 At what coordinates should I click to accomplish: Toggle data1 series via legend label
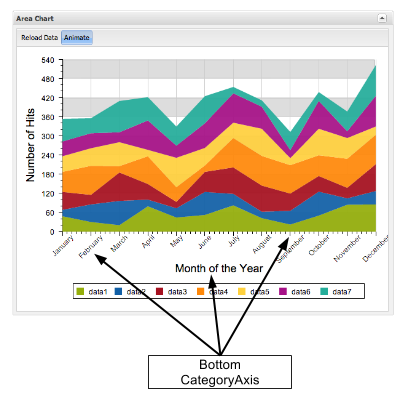[x=98, y=292]
